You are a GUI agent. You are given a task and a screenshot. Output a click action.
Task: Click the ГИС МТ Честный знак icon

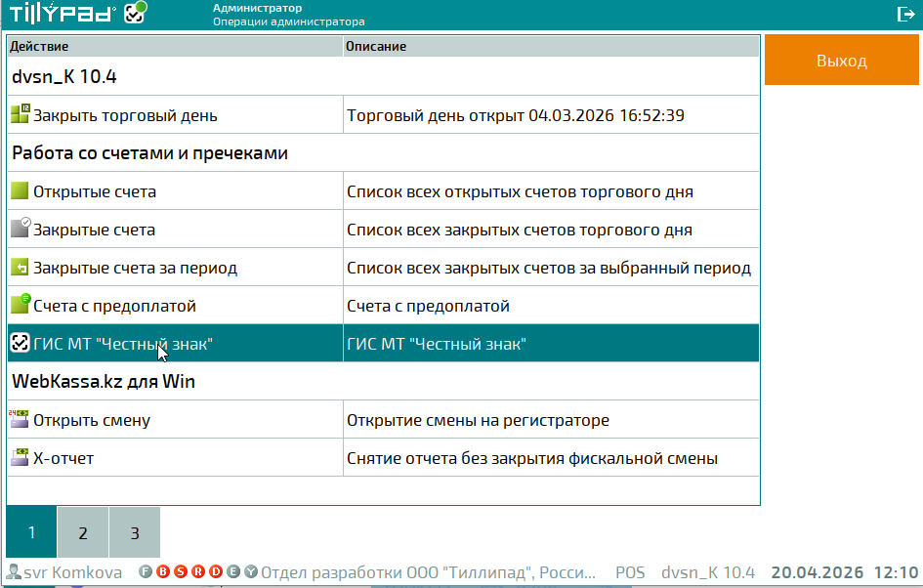20,343
